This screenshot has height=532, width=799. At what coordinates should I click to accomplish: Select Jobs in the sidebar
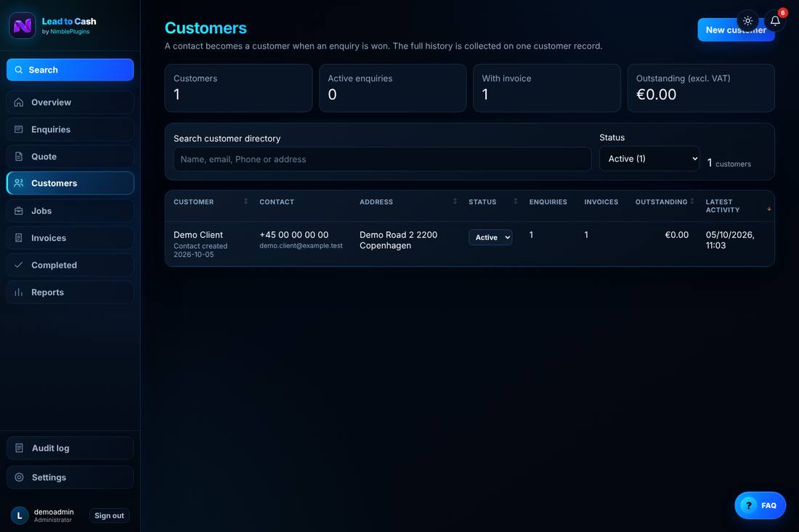click(70, 210)
